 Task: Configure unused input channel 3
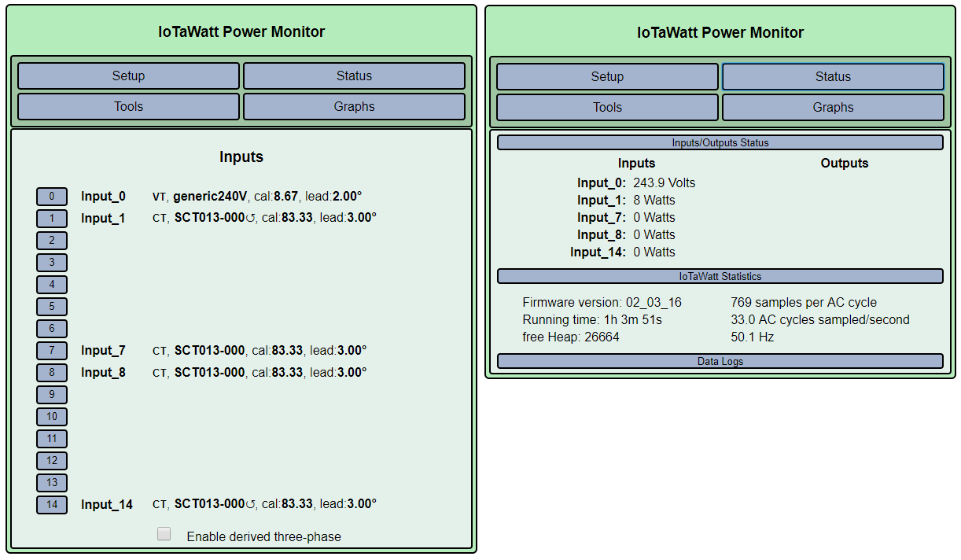click(52, 263)
